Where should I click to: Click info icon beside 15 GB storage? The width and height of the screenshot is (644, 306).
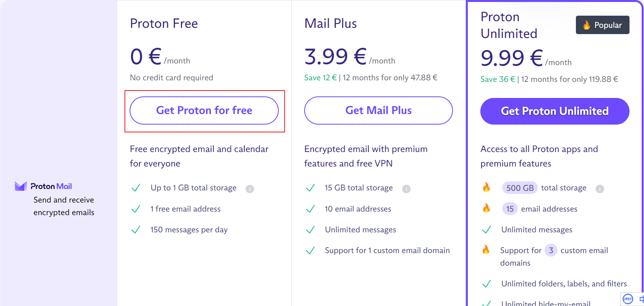(x=406, y=189)
